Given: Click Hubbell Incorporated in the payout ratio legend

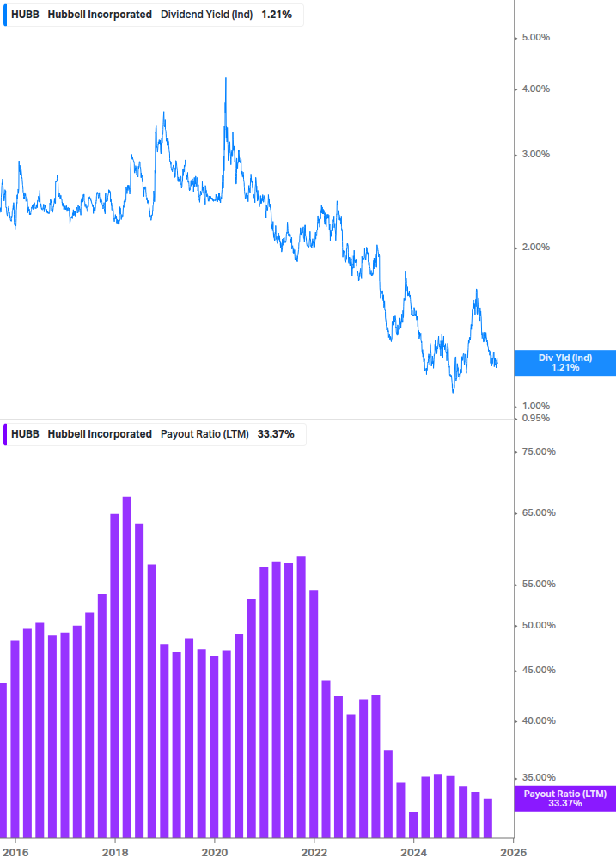Looking at the screenshot, I should [x=100, y=433].
